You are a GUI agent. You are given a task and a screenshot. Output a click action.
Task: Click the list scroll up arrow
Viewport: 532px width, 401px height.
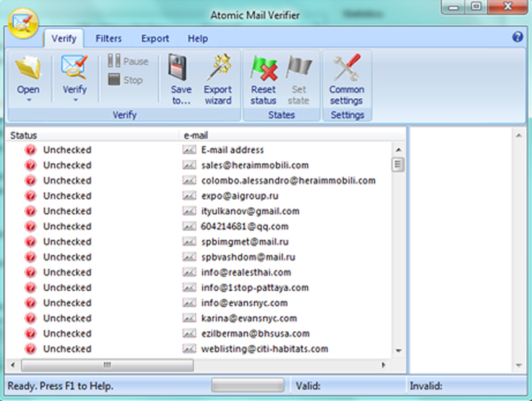[x=398, y=150]
